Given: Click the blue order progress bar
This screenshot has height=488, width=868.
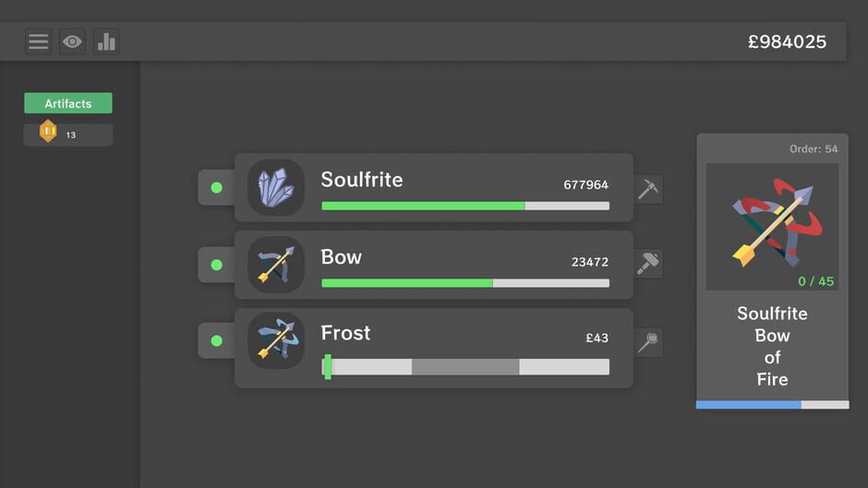Looking at the screenshot, I should [772, 405].
